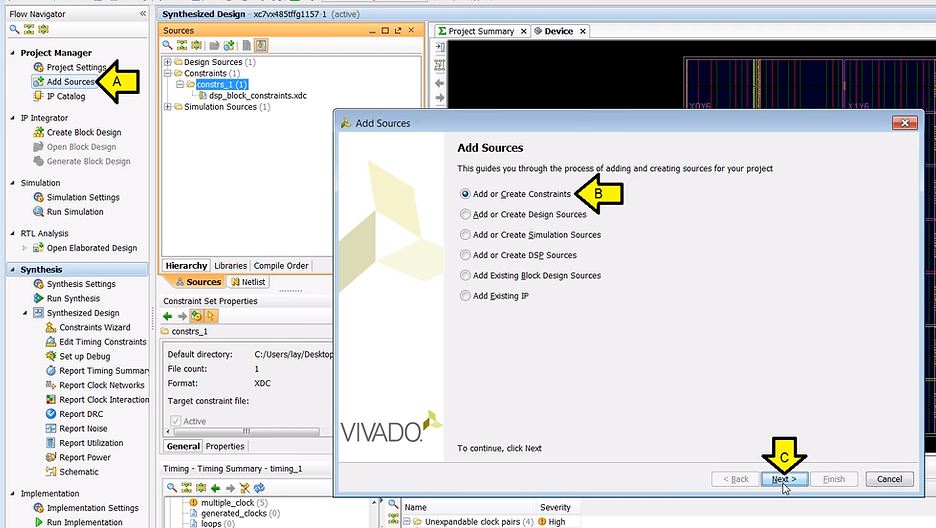The image size is (936, 528).
Task: Open Project Settings in Flow Navigator
Action: pyautogui.click(x=76, y=67)
